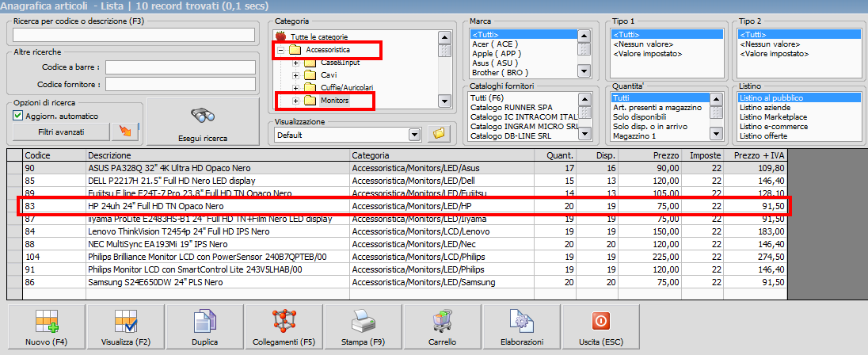Expand the Cavi tree node
Viewport: 868px width, 355px height.
295,75
